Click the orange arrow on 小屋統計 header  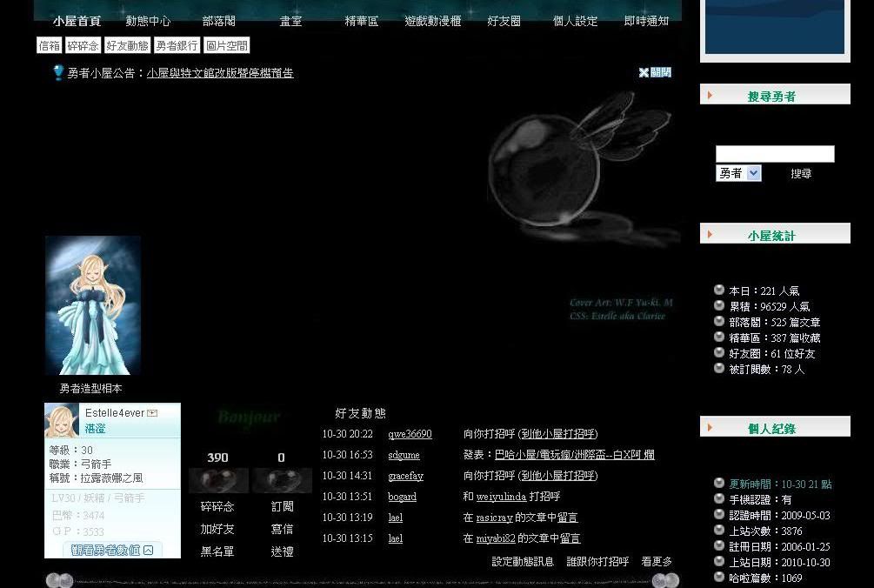[x=711, y=235]
